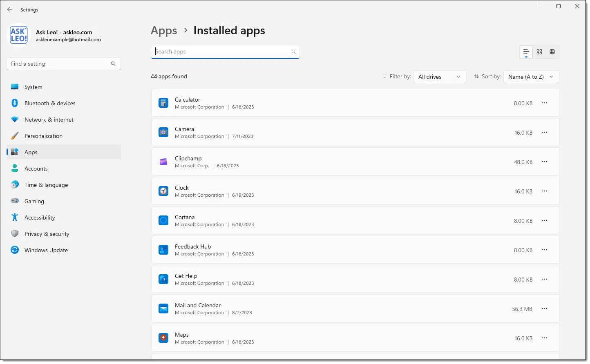
Task: Click the Mail and Calendar app name
Action: click(198, 305)
